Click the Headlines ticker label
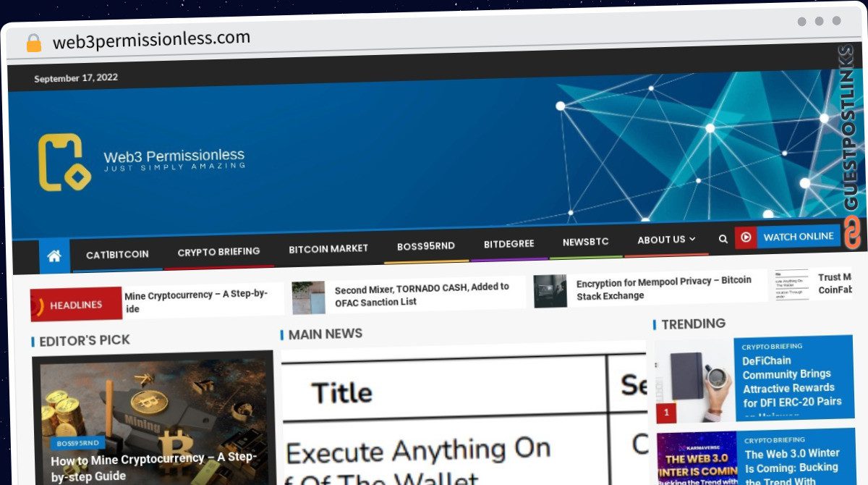868x485 pixels. tap(76, 305)
